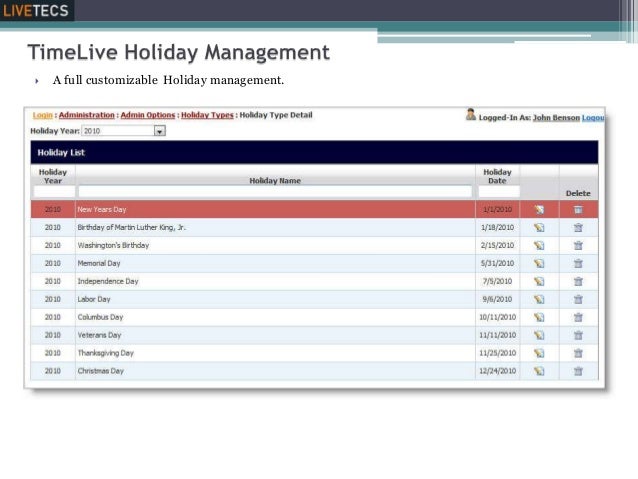Delete the Independence Day holiday entry
This screenshot has width=638, height=479.
(578, 281)
